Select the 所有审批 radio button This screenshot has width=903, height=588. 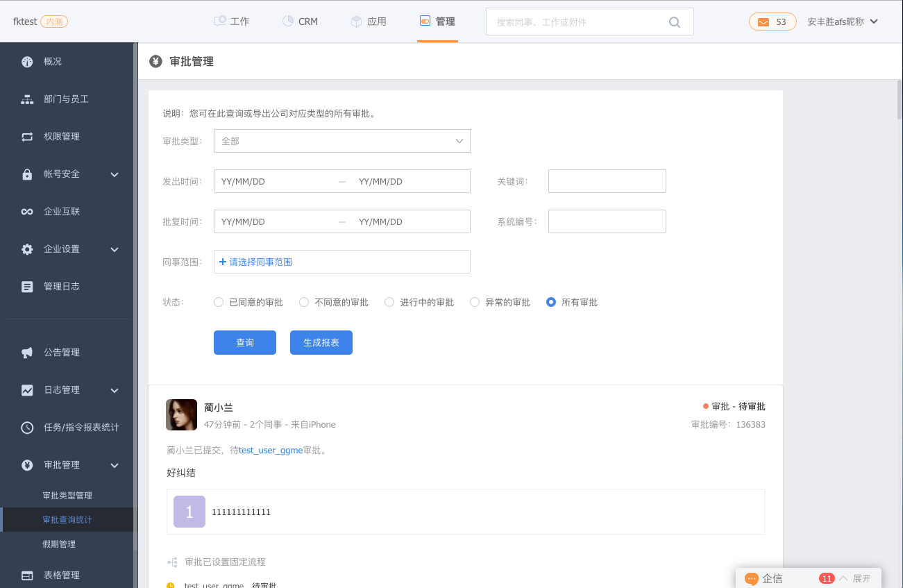pos(551,302)
